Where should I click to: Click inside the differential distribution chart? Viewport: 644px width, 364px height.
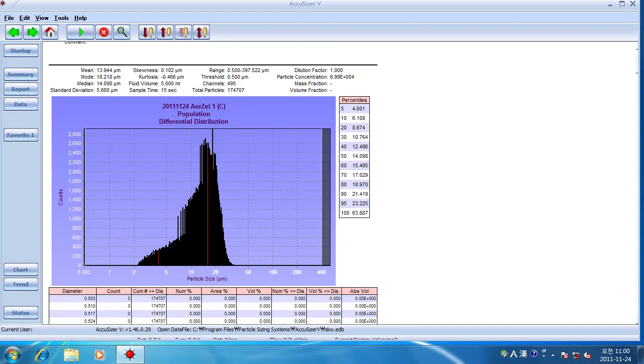click(x=206, y=197)
